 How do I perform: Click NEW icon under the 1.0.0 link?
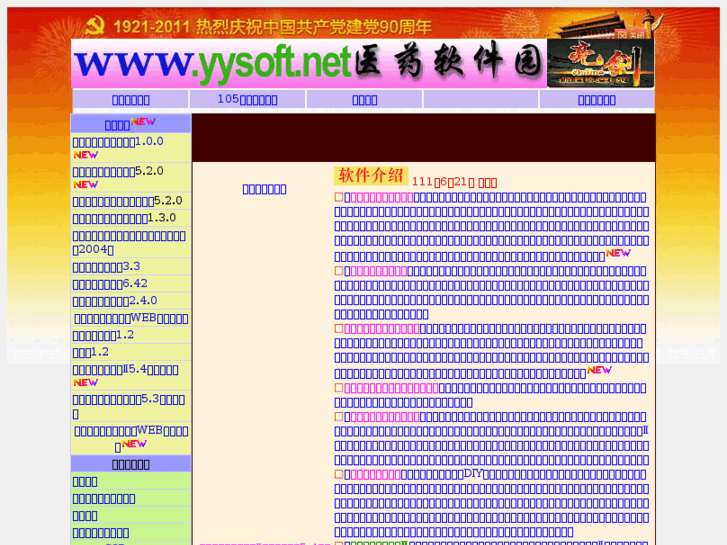pos(86,155)
